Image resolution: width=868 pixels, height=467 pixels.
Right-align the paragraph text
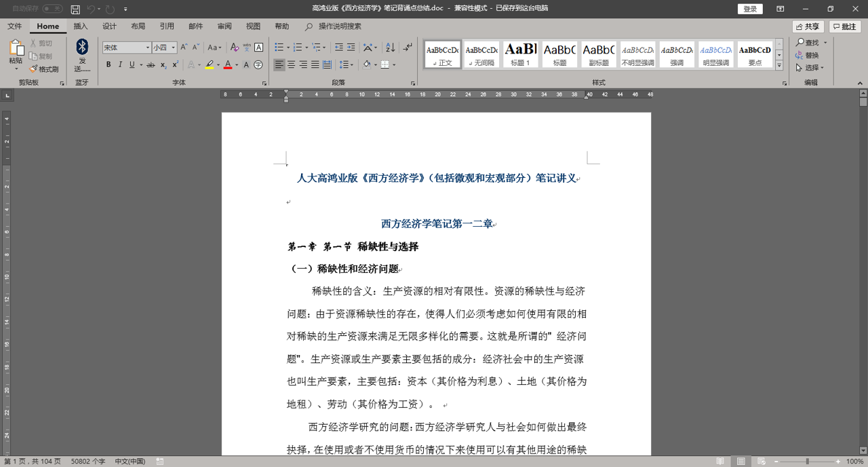pyautogui.click(x=303, y=65)
